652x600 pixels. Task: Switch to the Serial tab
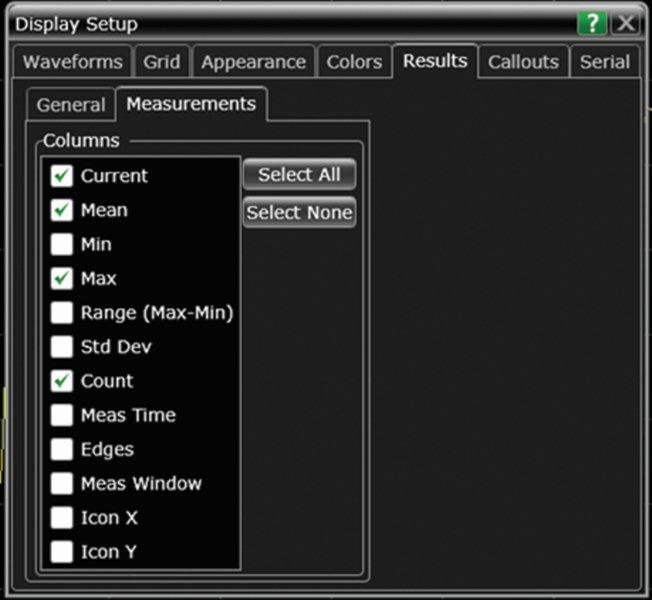point(604,62)
